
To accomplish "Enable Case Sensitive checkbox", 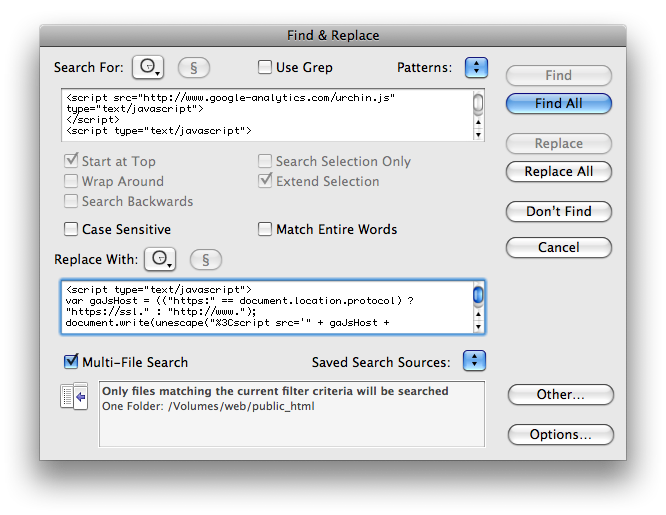I will [x=71, y=229].
